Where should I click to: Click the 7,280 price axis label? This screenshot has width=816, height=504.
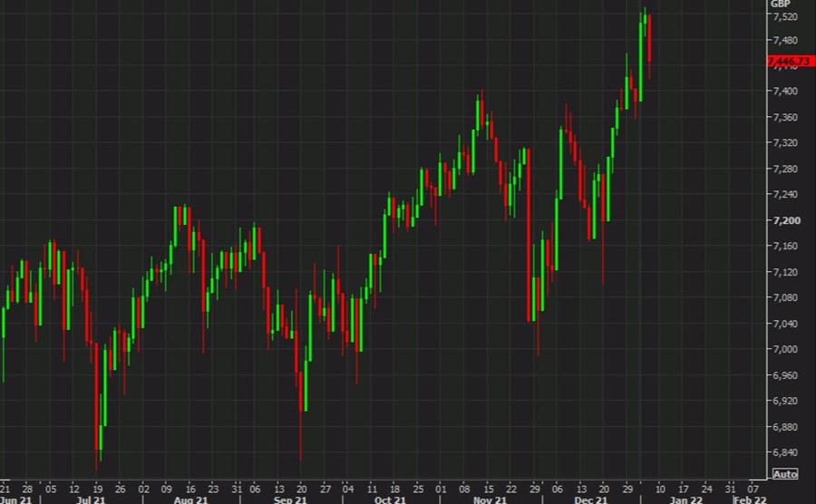tap(785, 169)
